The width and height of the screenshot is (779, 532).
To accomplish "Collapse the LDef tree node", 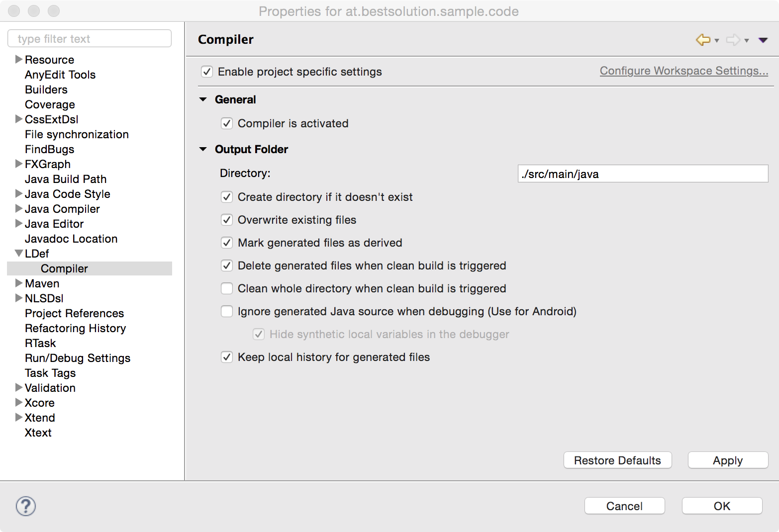I will (19, 254).
